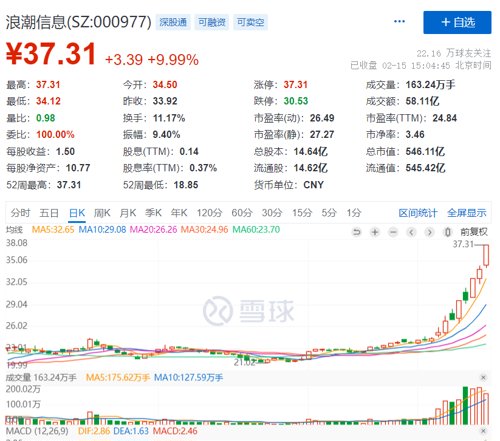The height and width of the screenshot is (441, 500).
Task: Click the latest candlestick at 37.31
Action: (486, 255)
